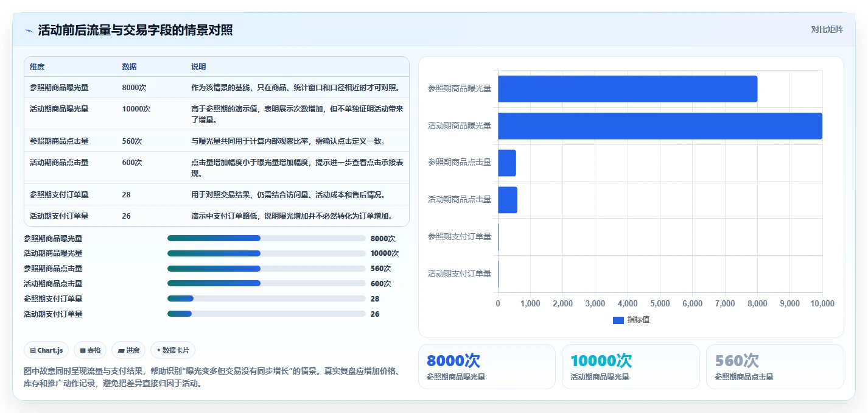Toggle the 指标值 legend label text
Viewport: 868px width, 413px height.
pyautogui.click(x=638, y=320)
